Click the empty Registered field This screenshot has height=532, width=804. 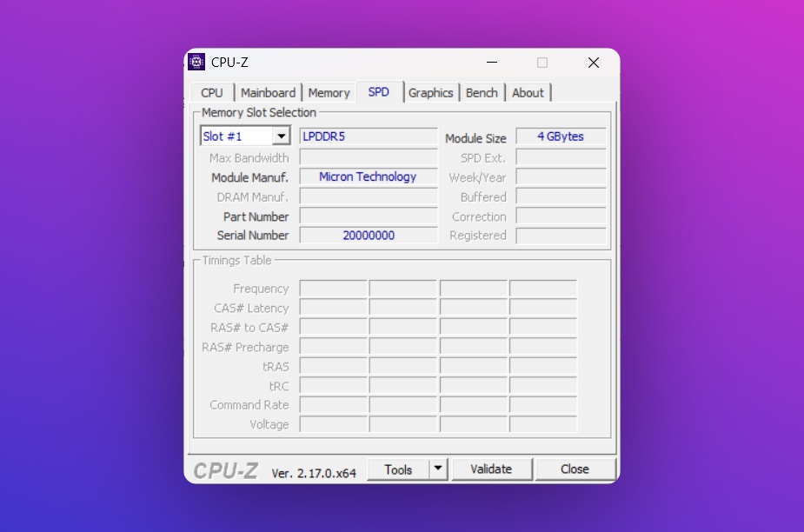pos(561,236)
